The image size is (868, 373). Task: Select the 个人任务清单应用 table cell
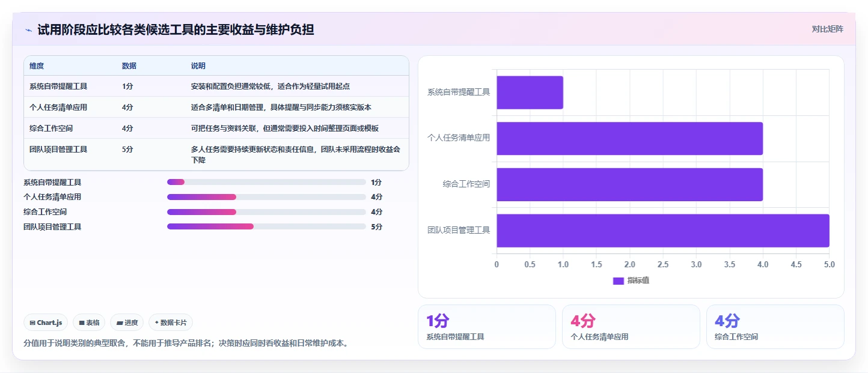coord(58,108)
